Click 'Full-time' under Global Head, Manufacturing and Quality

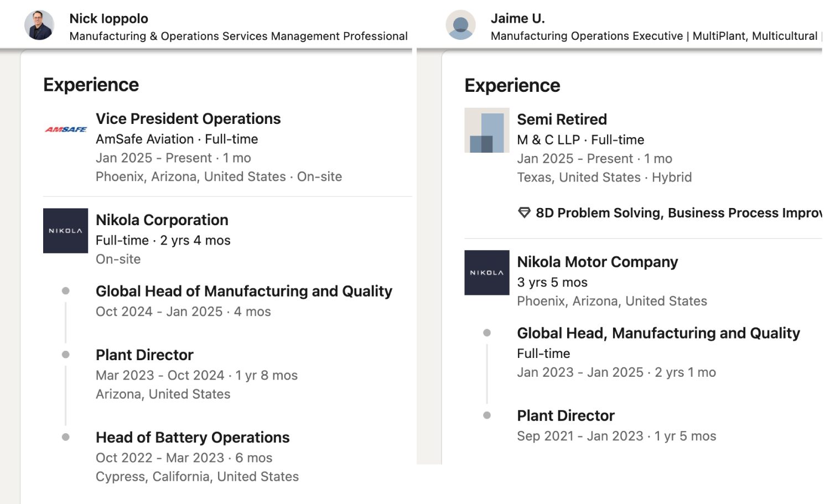[543, 354]
